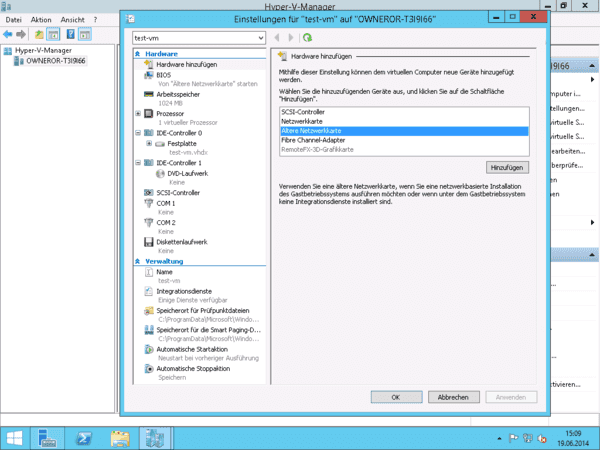Select the Automatische Startaktion icon
Image resolution: width=600 pixels, height=450 pixels.
(148, 349)
